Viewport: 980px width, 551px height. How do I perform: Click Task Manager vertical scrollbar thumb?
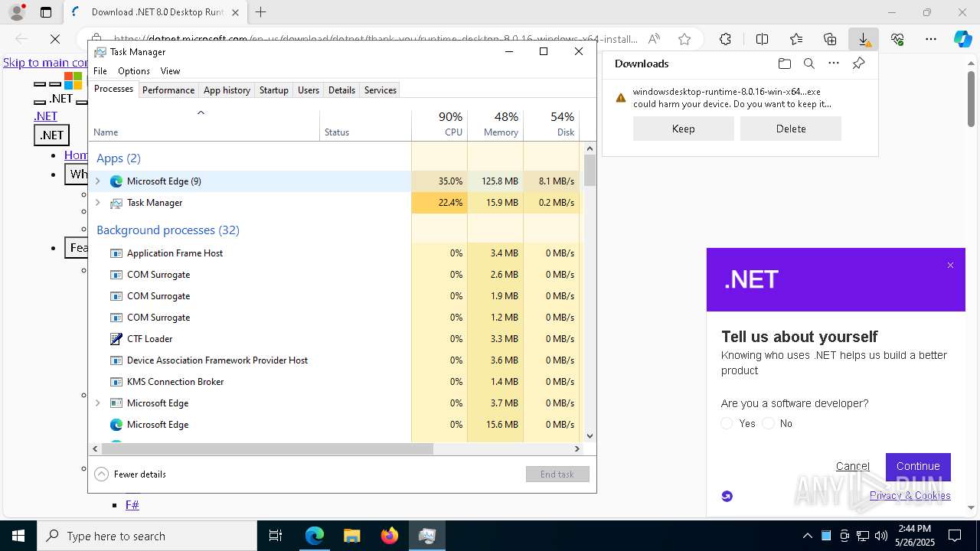590,171
